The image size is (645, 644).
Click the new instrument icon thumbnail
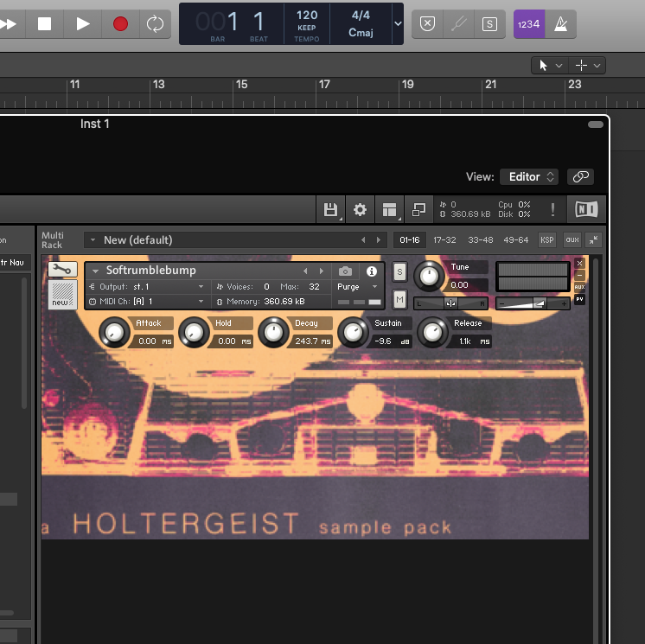point(62,295)
